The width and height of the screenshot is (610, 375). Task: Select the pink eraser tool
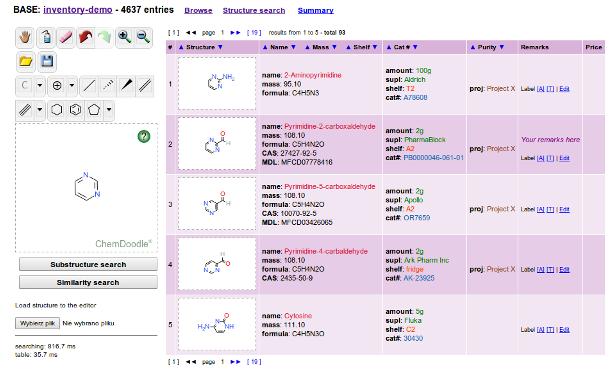point(66,37)
